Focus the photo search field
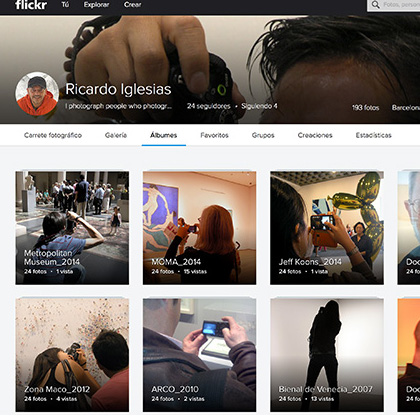The image size is (420, 420). [x=393, y=5]
